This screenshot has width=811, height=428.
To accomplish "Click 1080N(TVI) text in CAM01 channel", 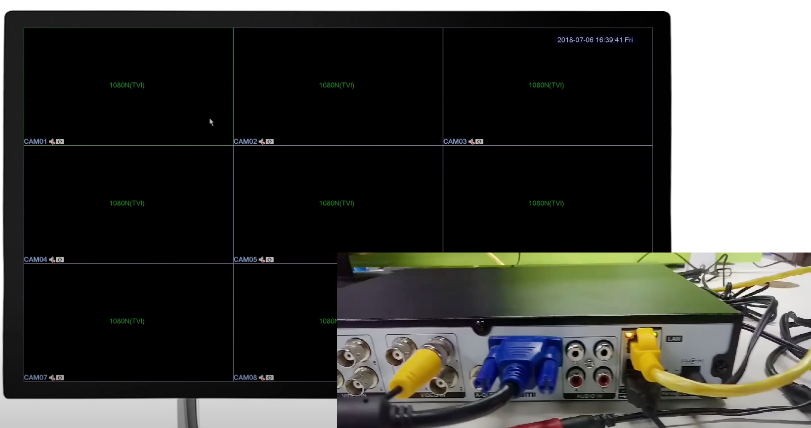I will point(127,85).
